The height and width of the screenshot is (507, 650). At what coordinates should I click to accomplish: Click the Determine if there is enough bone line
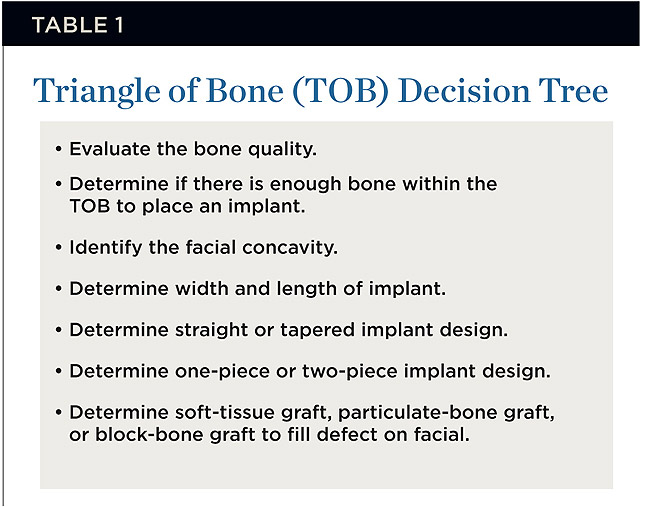coord(282,185)
